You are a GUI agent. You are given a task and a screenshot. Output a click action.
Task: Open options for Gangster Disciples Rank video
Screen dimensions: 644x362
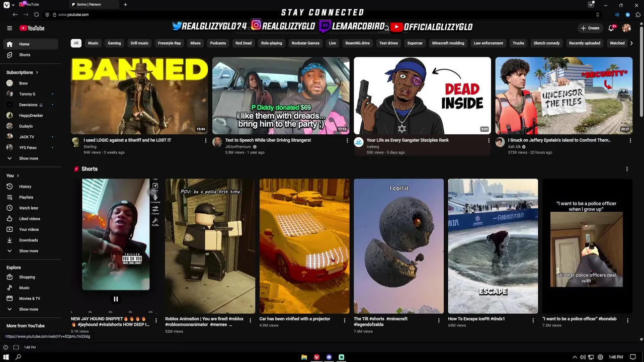(489, 141)
